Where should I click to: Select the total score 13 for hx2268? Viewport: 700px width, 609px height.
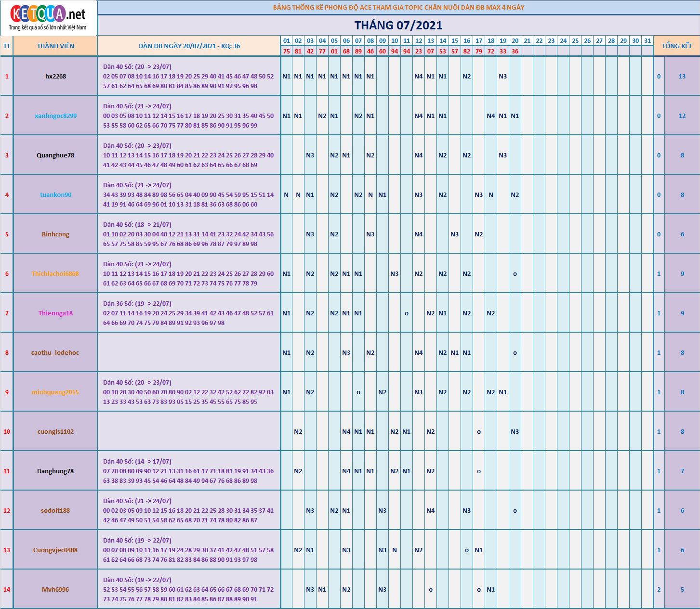pyautogui.click(x=682, y=77)
